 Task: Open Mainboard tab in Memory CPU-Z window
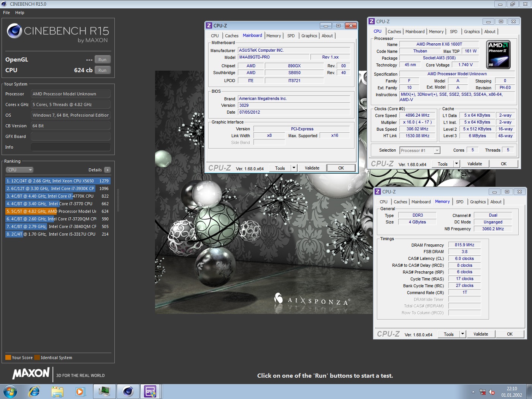421,202
